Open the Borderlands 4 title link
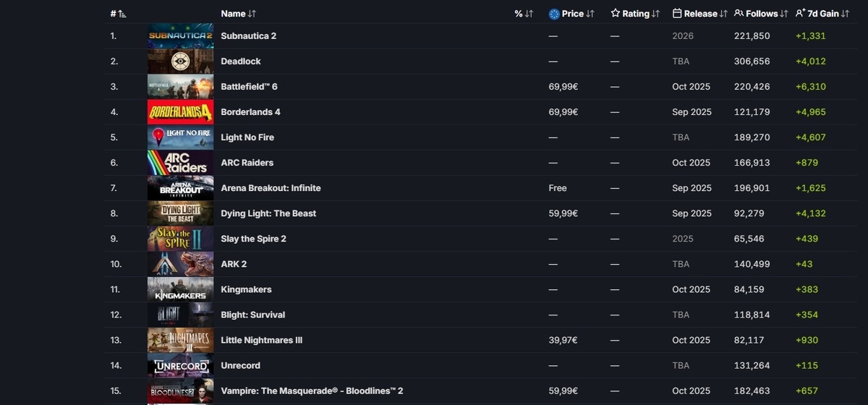This screenshot has width=868, height=405. (x=250, y=112)
